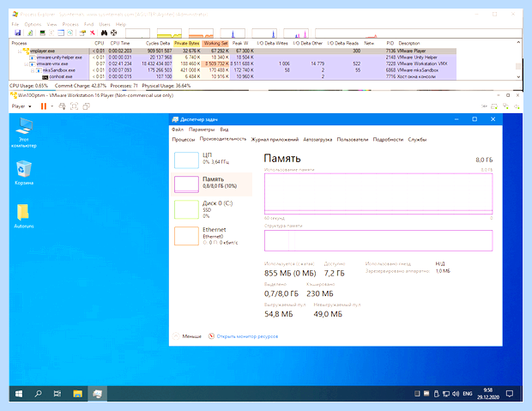Click the CPU usage mini graph in toolbar

tap(137, 33)
